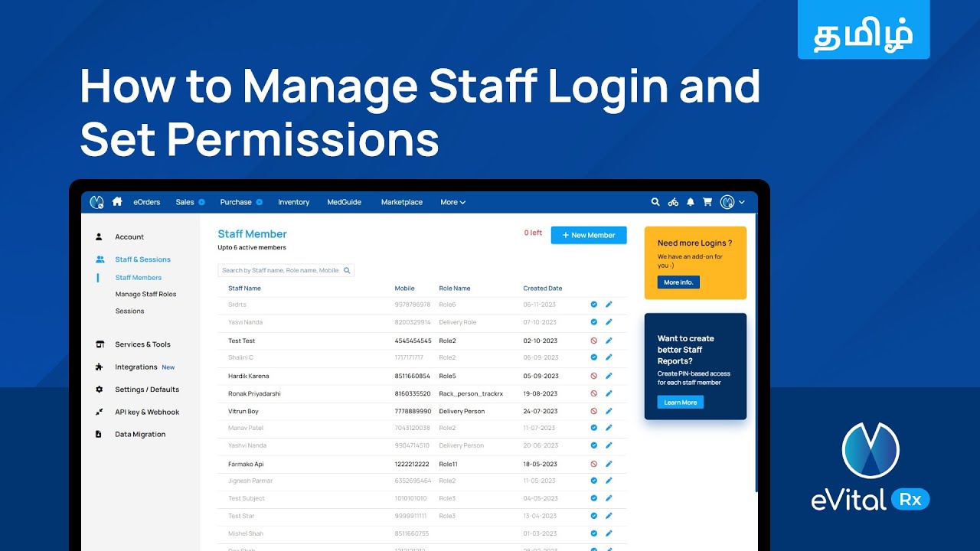Open the shopping cart icon
Screen dimensions: 980x551
coord(707,202)
